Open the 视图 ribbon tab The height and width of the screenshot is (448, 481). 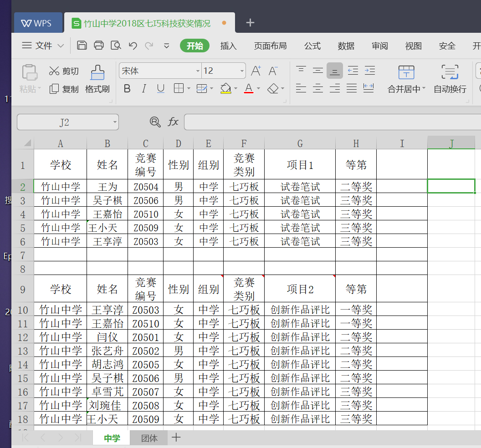coord(413,46)
